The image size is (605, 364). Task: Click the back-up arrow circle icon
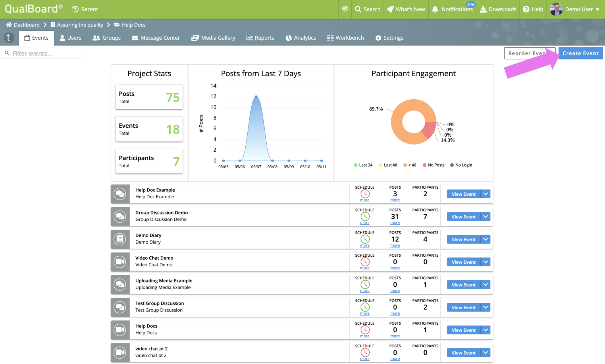[9, 38]
